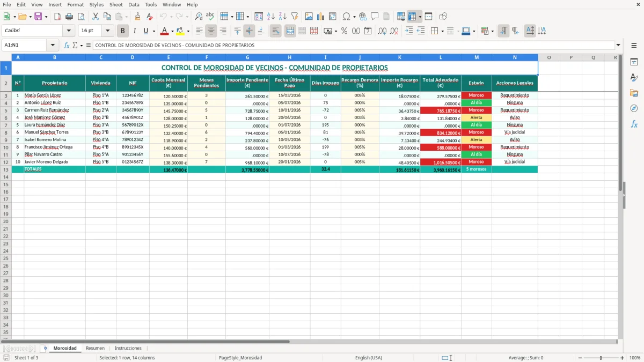Select Clone Formatting paintbrush icon
Image resolution: width=644 pixels, height=362 pixels.
click(x=138, y=17)
